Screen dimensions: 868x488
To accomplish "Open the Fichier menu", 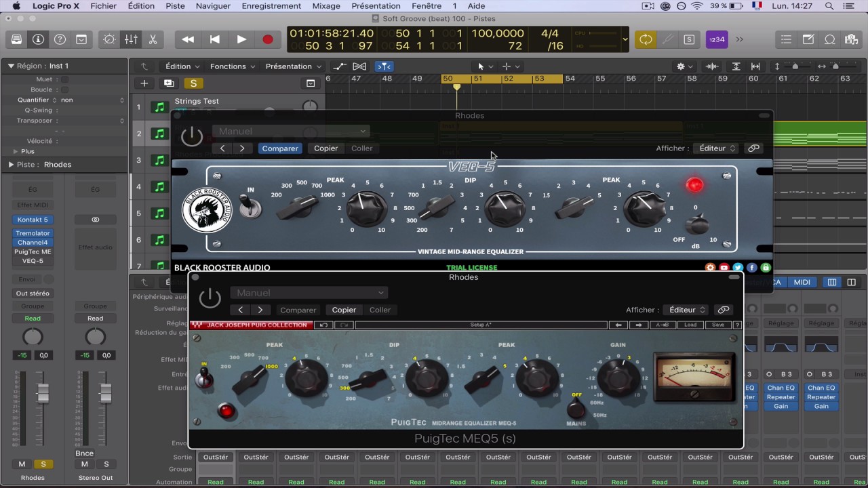I will [103, 6].
